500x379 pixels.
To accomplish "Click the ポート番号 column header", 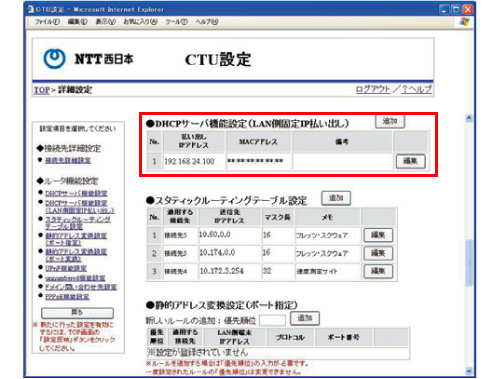I will pos(344,337).
